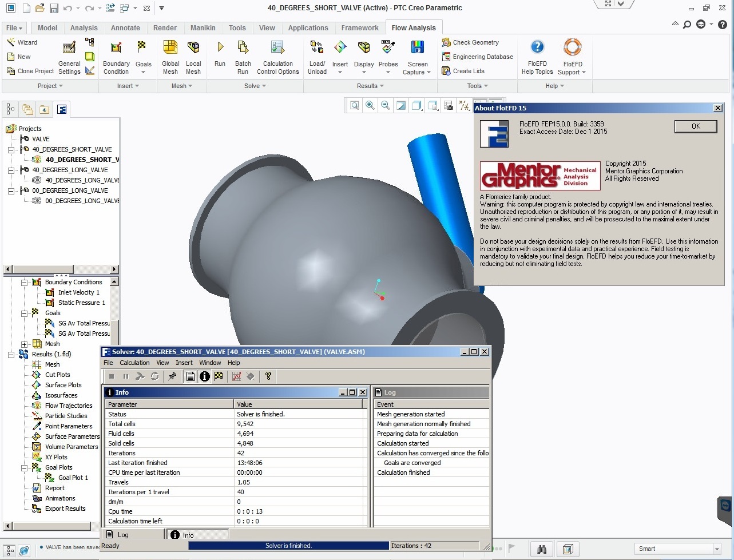Switch to the Analysis ribbon tab
The image size is (734, 560).
coord(84,27)
